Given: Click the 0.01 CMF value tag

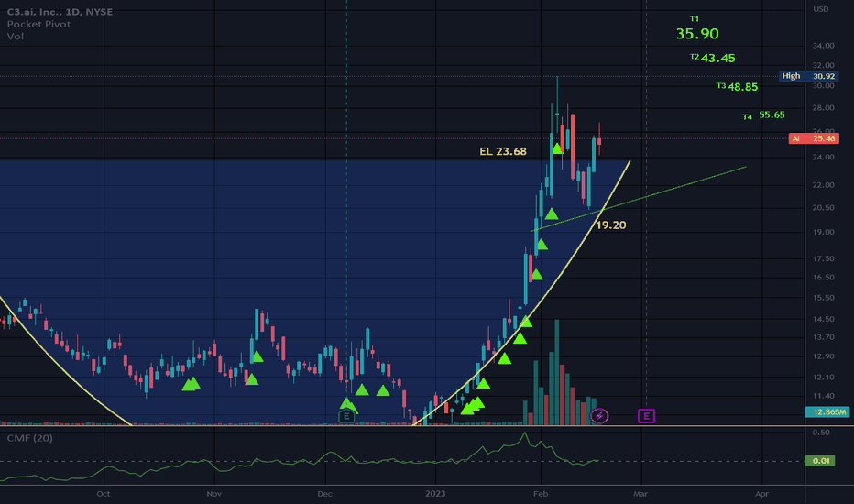Looking at the screenshot, I should pos(820,461).
